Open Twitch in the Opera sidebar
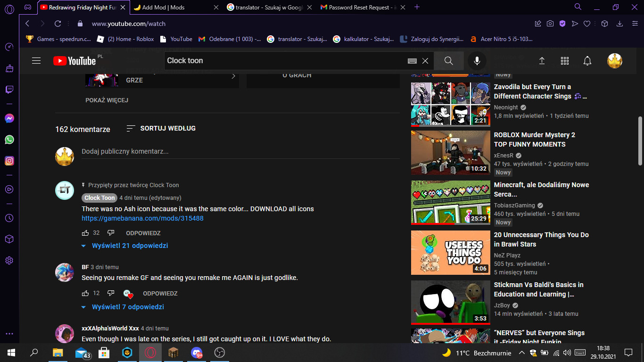 point(9,90)
